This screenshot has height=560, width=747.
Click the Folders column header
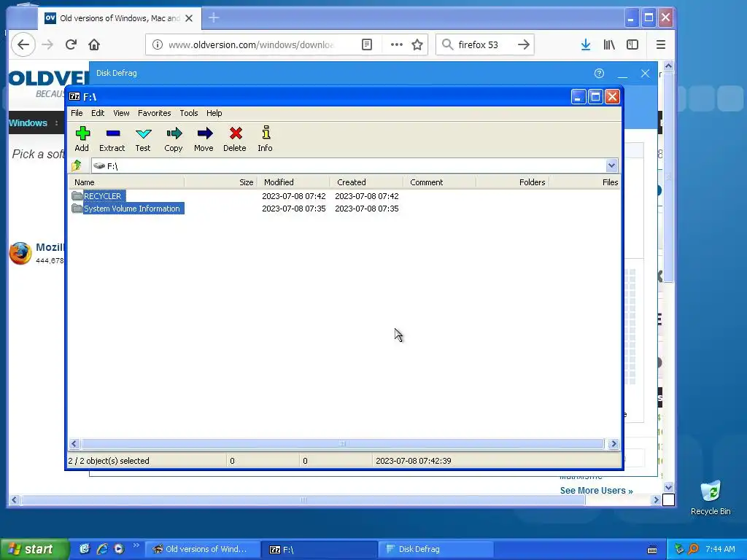coord(513,182)
